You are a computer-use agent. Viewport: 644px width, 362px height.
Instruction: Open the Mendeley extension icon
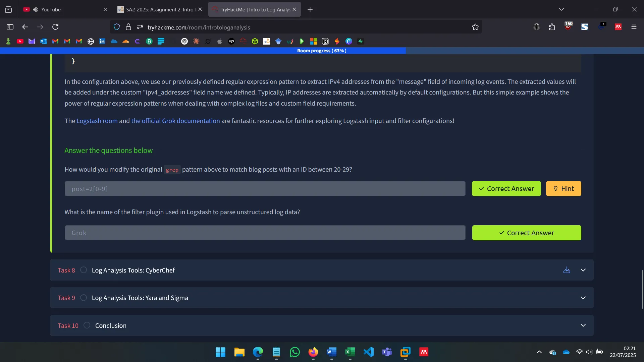[618, 26]
